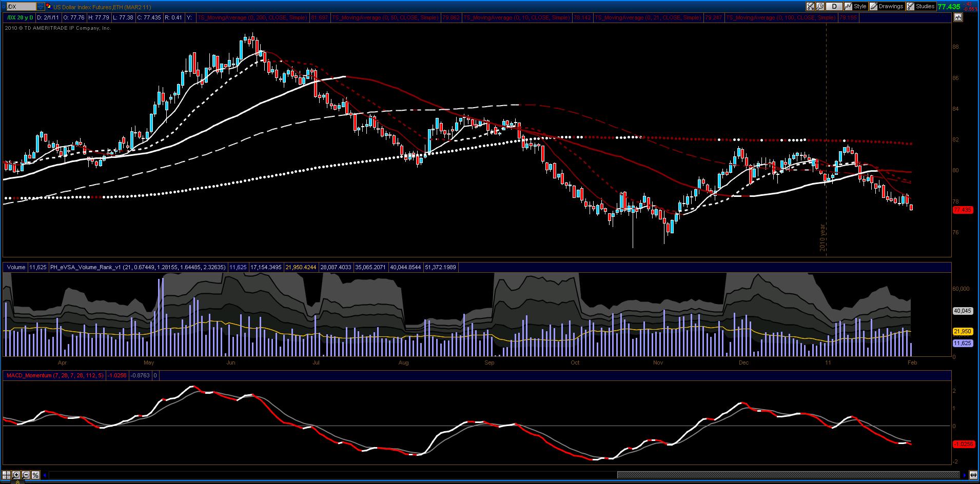This screenshot has height=484, width=980.
Task: Zoom in with the plus magnifier
Action: 16,475
